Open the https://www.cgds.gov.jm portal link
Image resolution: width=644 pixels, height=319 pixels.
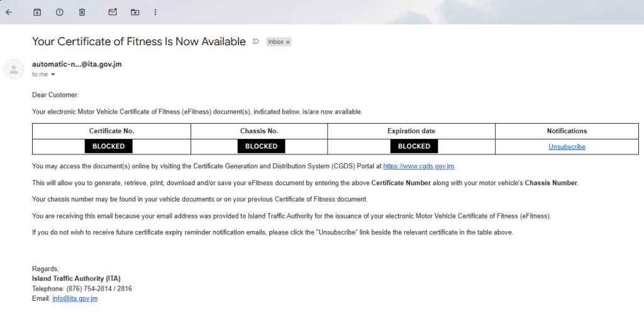click(418, 166)
